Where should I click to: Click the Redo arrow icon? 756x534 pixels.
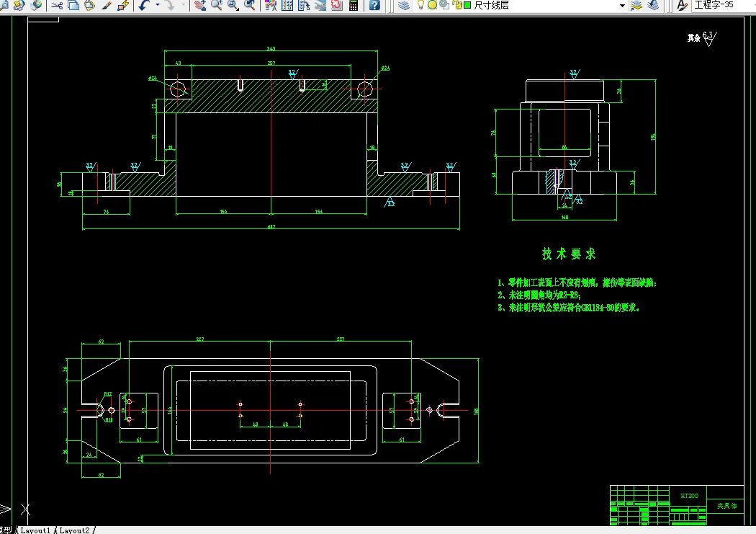pyautogui.click(x=170, y=5)
